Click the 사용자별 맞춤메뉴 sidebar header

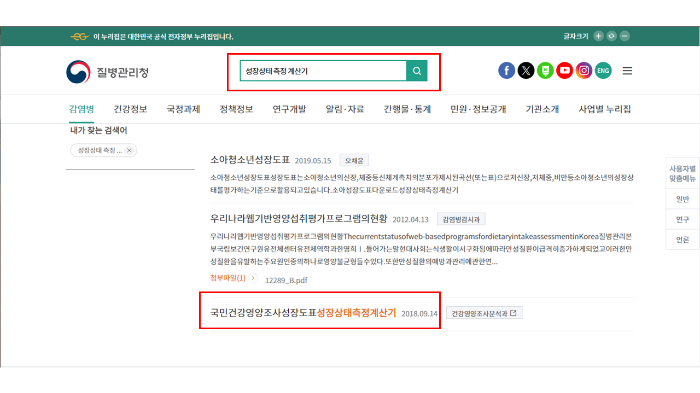click(682, 173)
